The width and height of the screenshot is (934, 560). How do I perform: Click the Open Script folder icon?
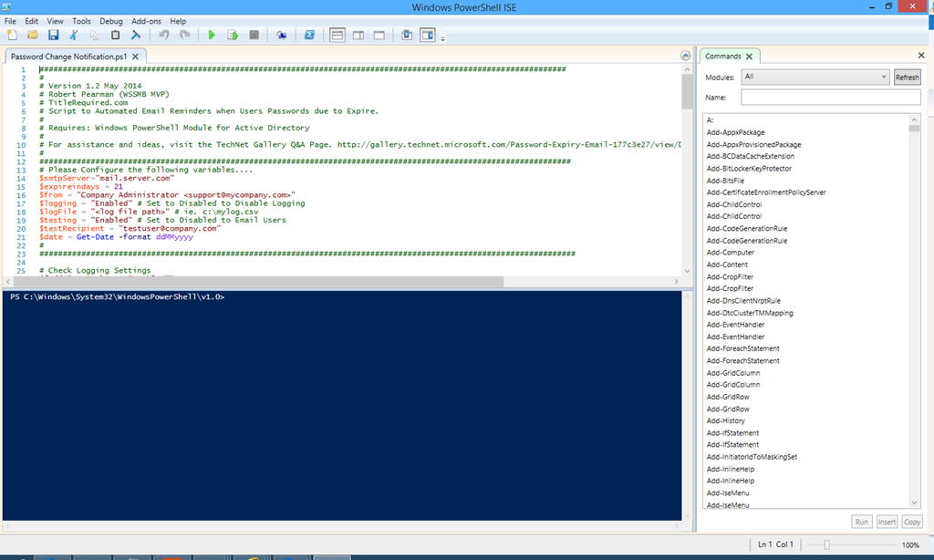coord(33,36)
